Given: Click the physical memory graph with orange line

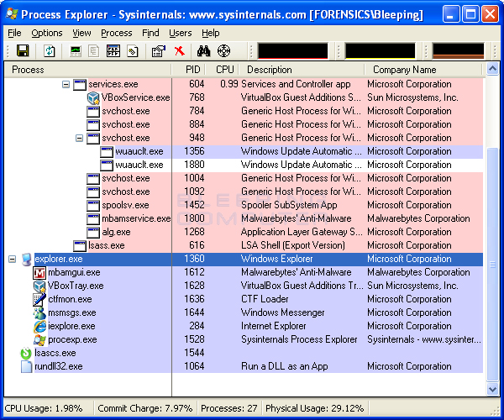Looking at the screenshot, I should (458, 50).
